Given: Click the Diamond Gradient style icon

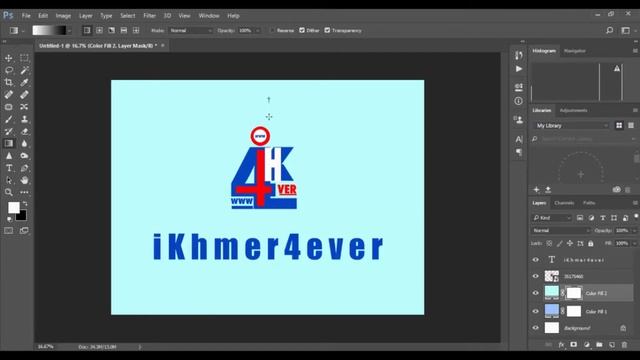Looking at the screenshot, I should [136, 30].
